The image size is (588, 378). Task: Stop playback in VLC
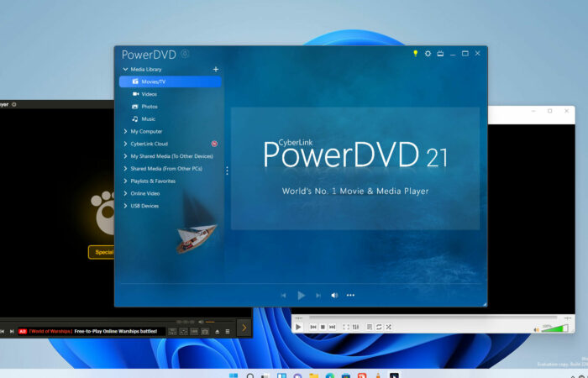click(323, 327)
